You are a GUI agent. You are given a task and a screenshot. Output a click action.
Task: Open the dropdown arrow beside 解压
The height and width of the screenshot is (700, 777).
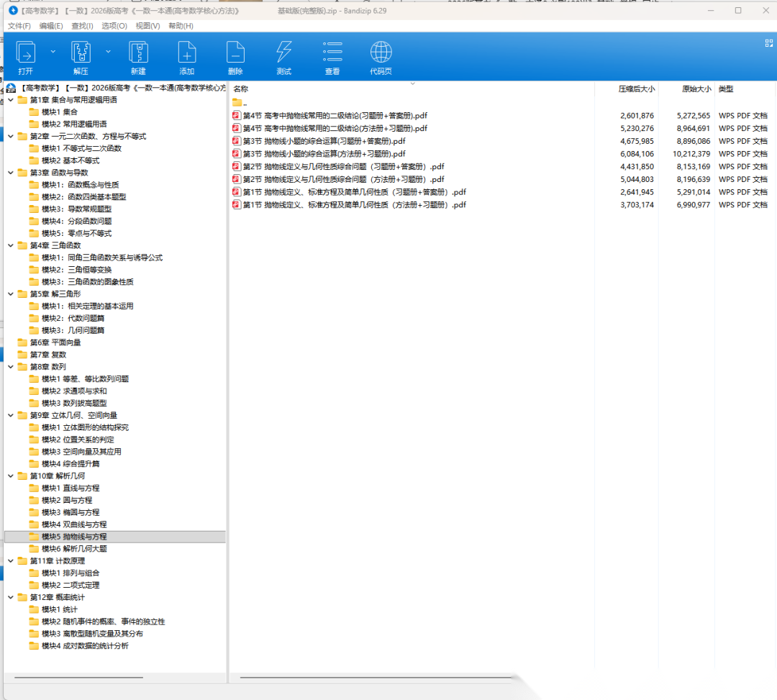tap(108, 52)
